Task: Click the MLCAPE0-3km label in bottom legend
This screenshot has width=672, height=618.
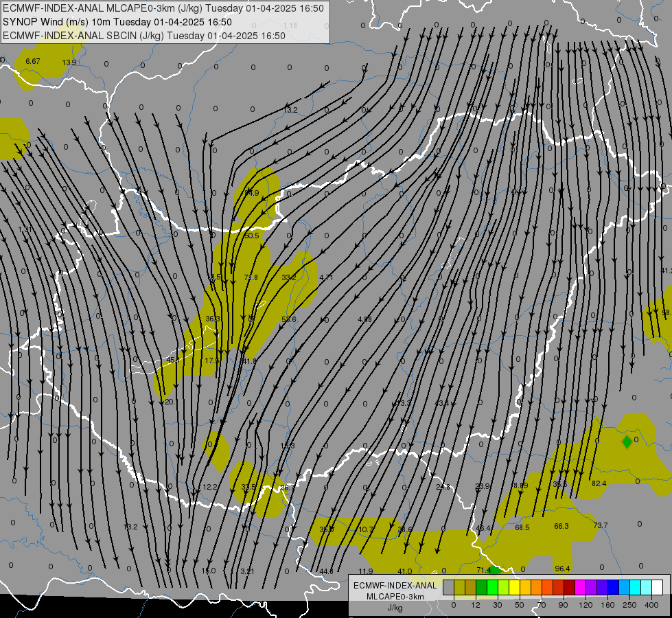Action: [x=395, y=597]
